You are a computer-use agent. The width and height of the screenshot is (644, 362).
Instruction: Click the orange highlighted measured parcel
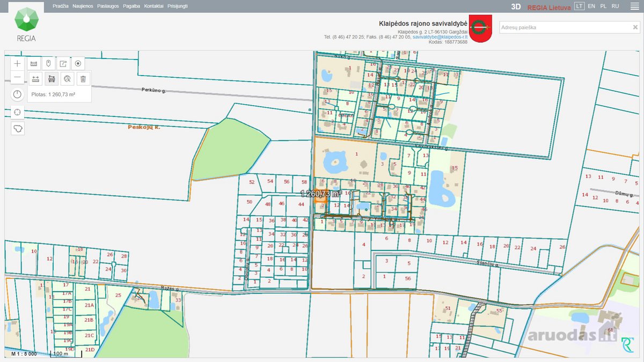point(320,197)
